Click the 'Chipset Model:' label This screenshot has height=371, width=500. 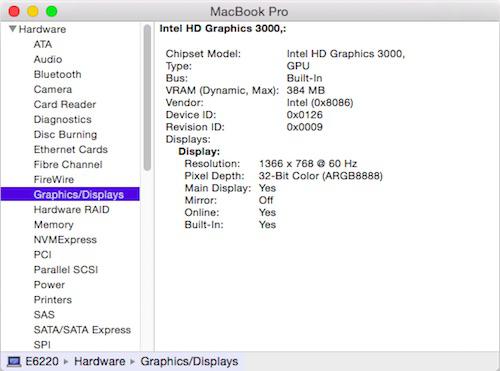coord(203,54)
